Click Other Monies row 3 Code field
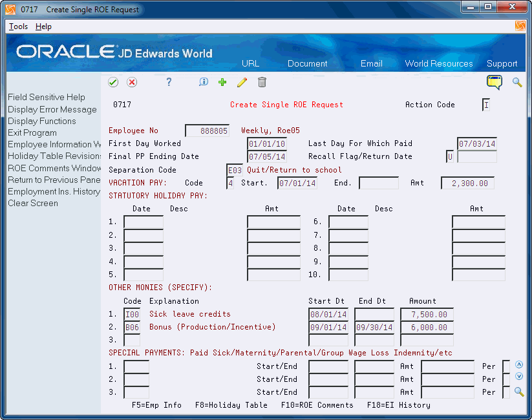The width and height of the screenshot is (532, 420). tap(132, 340)
